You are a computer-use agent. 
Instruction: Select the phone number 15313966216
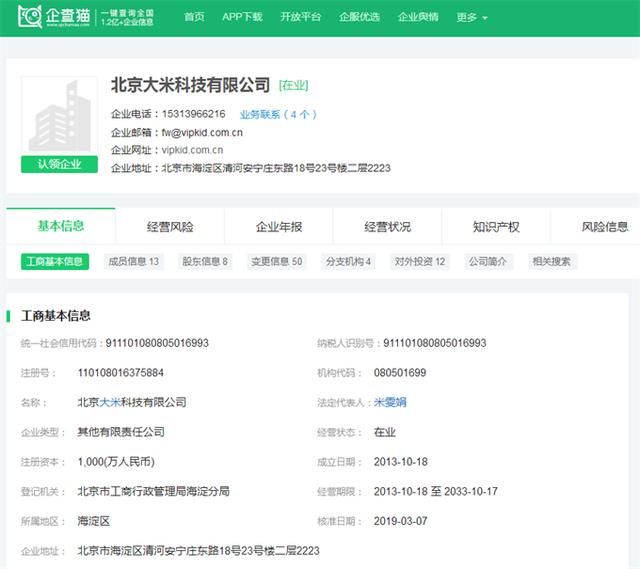(193, 114)
